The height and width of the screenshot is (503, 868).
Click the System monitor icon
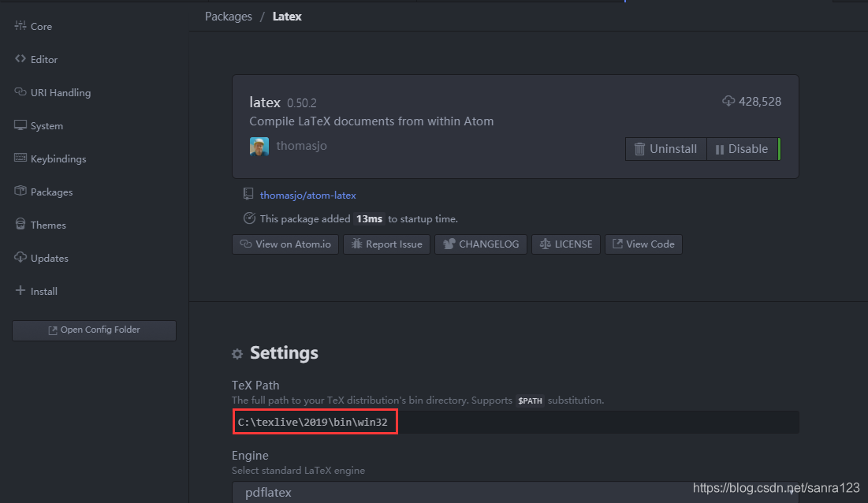20,125
